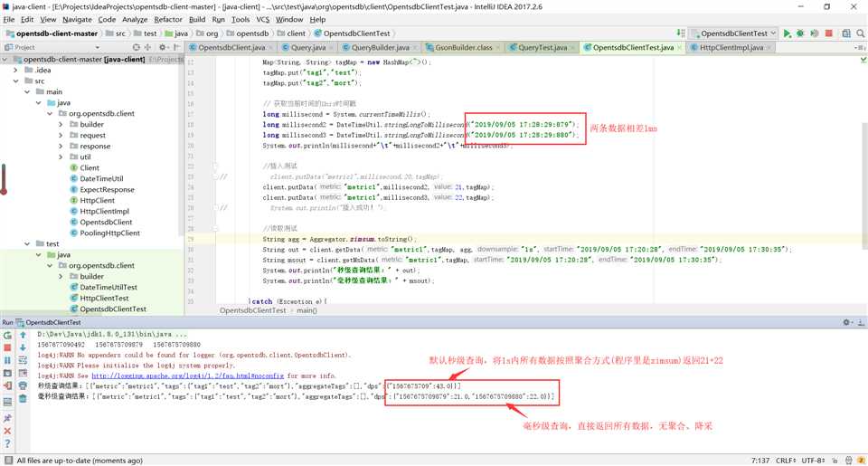Open the VCS menu

coord(262,19)
